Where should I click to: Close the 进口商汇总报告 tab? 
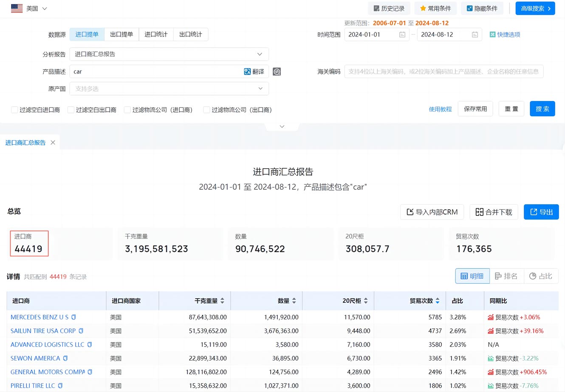pyautogui.click(x=53, y=143)
